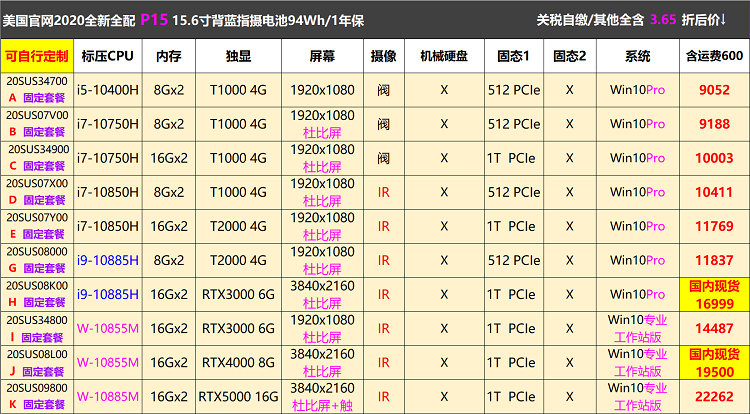Click the 摄像 column header
Image resolution: width=750 pixels, height=414 pixels.
pyautogui.click(x=384, y=56)
